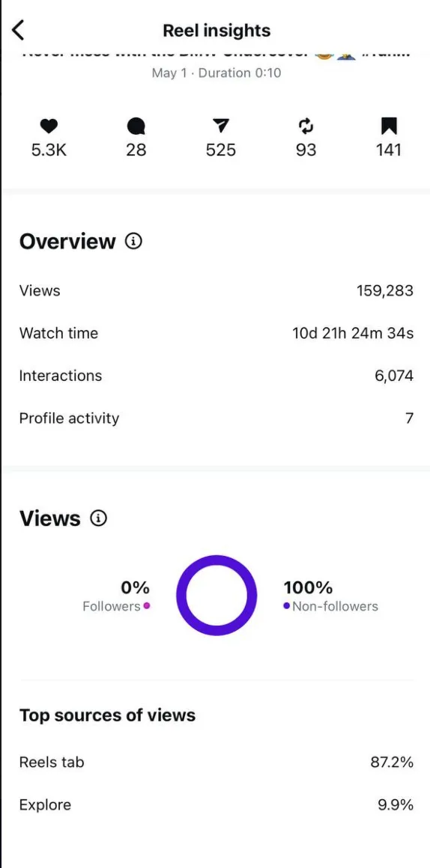This screenshot has height=868, width=430.
Task: Open info icon next to Overview
Action: pos(133,242)
